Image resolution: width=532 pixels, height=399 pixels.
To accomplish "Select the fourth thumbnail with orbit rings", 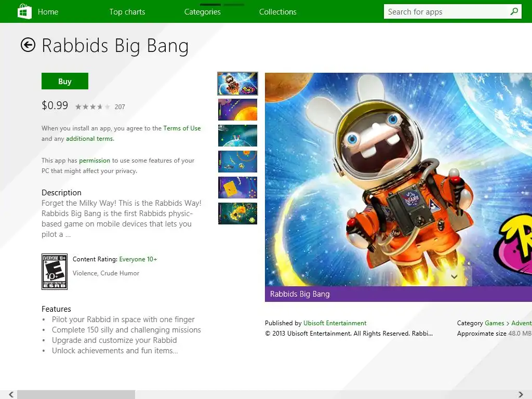I will point(237,162).
